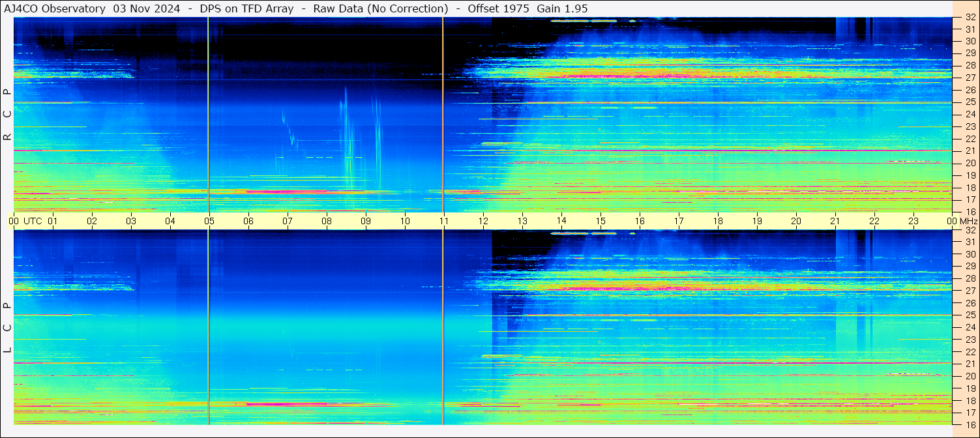Select the 21 hour tick on UTC axis
This screenshot has width=980, height=438.
pyautogui.click(x=835, y=221)
